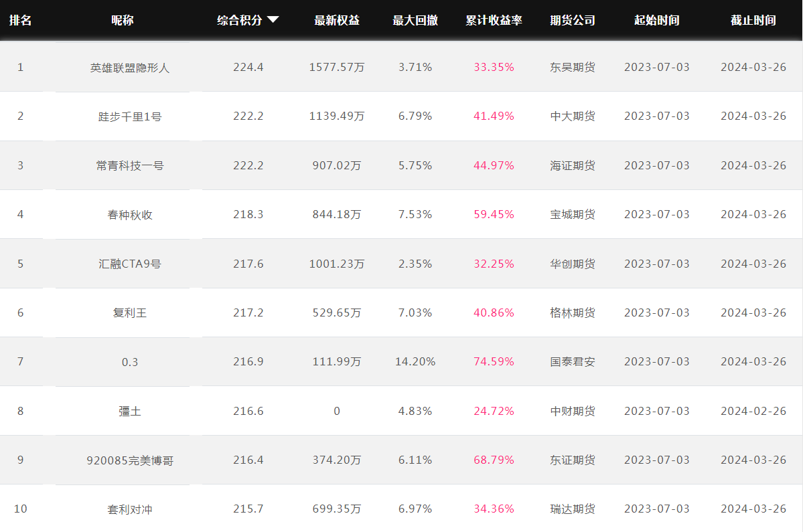This screenshot has height=532, width=803.
Task: Click the 起始时间 column header
Action: tap(656, 21)
